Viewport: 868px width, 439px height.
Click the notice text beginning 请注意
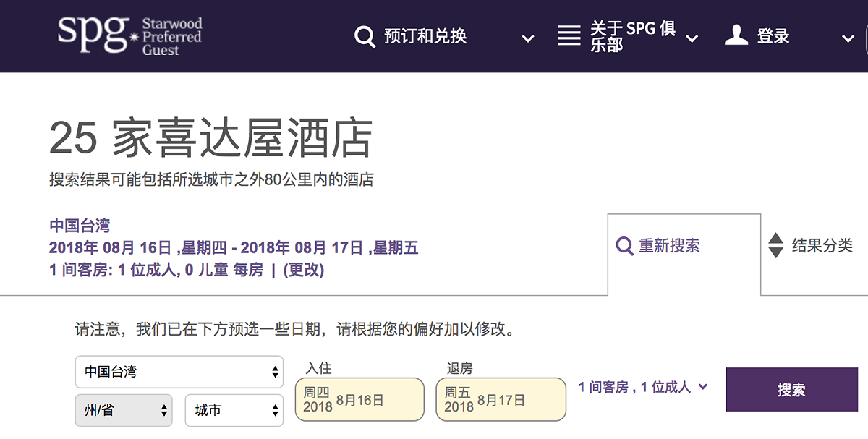(x=296, y=330)
